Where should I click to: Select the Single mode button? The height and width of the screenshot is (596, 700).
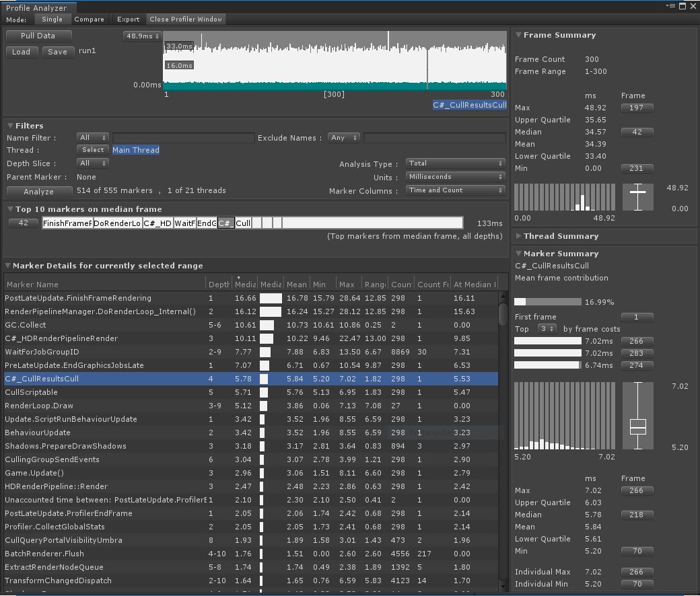pos(53,19)
